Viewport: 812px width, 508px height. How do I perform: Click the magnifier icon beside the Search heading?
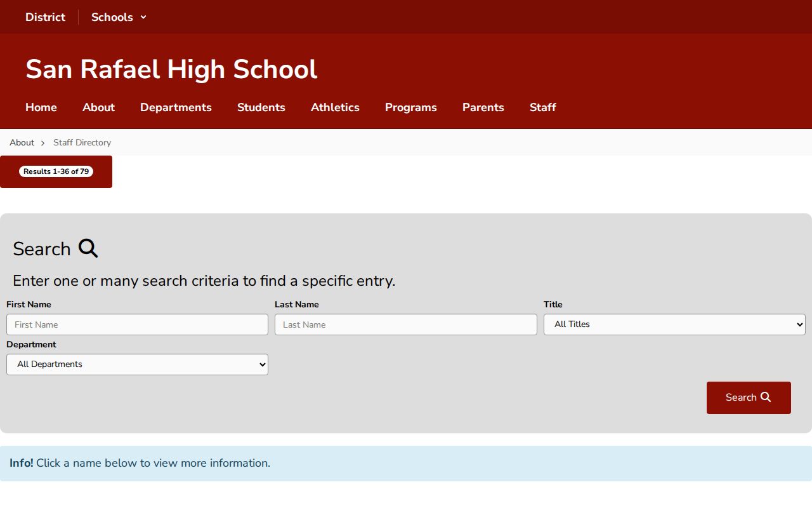coord(88,248)
